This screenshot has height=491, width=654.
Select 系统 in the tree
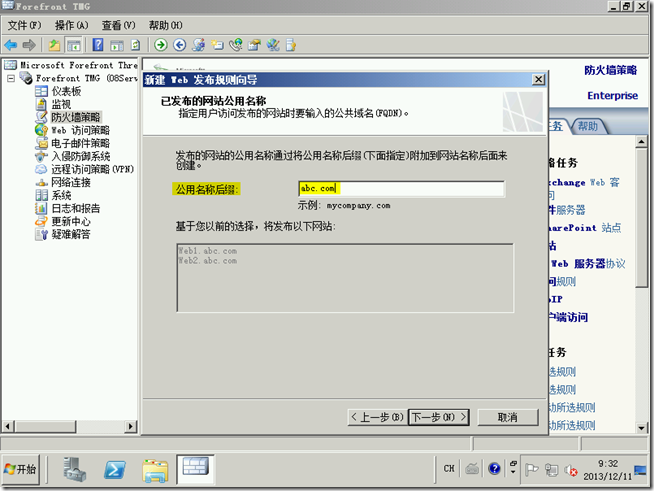coord(61,195)
